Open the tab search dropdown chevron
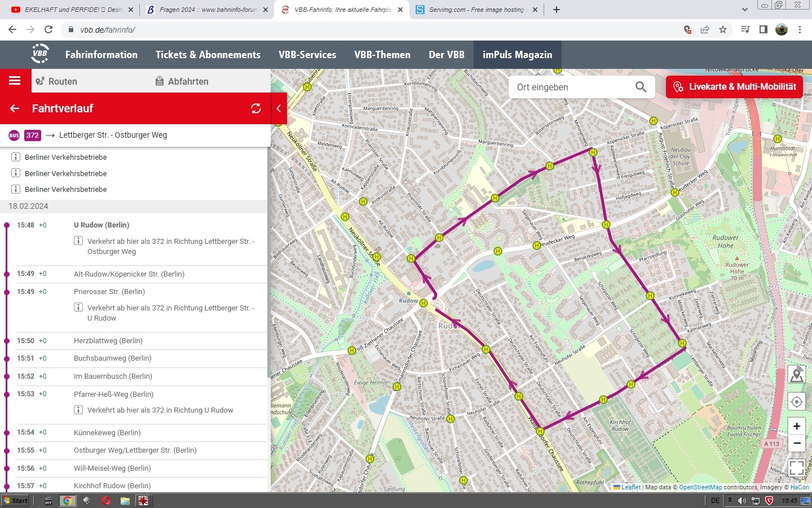 pos(744,10)
